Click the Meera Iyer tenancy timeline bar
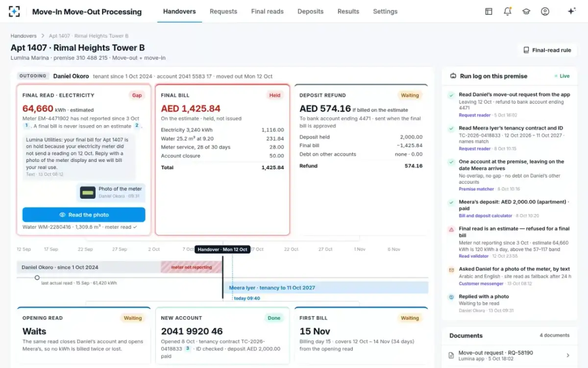588x368 pixels. (325, 288)
